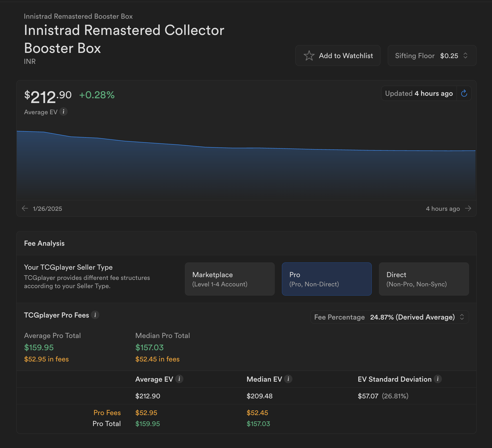Click the Pro Fees row label

coord(107,413)
